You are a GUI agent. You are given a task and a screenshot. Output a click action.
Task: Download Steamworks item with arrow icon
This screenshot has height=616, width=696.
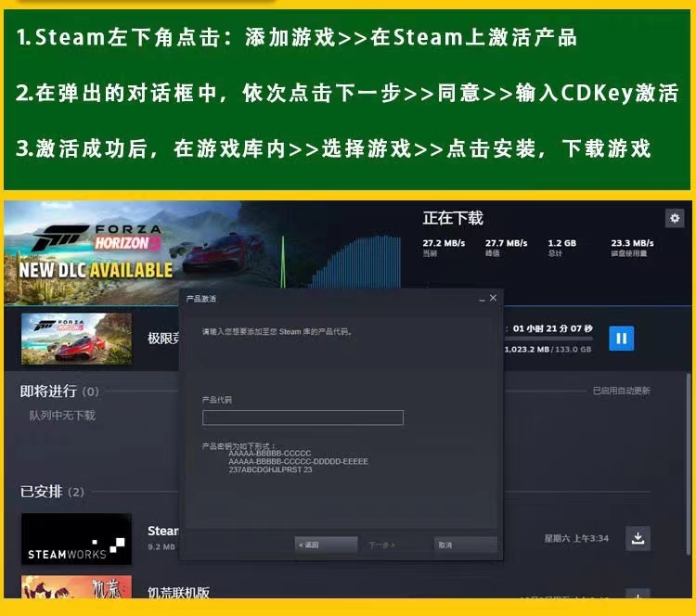click(638, 538)
